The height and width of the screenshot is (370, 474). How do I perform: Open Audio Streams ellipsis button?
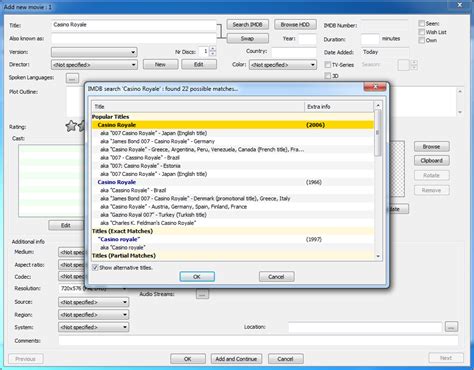202,294
